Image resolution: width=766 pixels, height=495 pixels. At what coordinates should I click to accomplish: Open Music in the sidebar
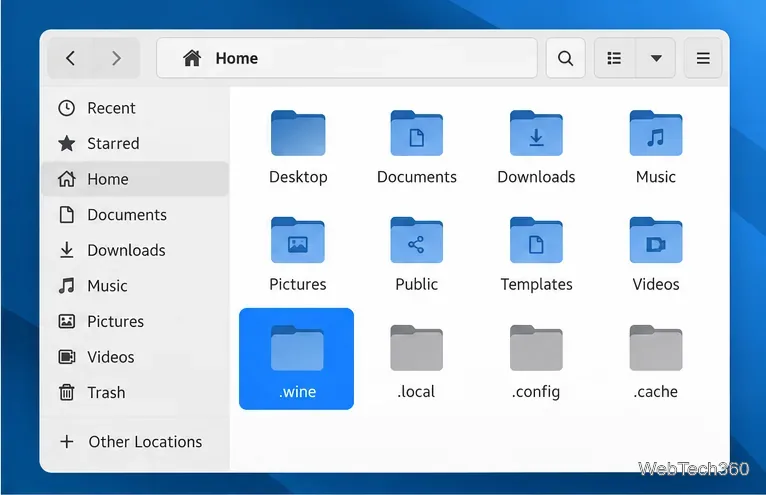[x=135, y=286]
